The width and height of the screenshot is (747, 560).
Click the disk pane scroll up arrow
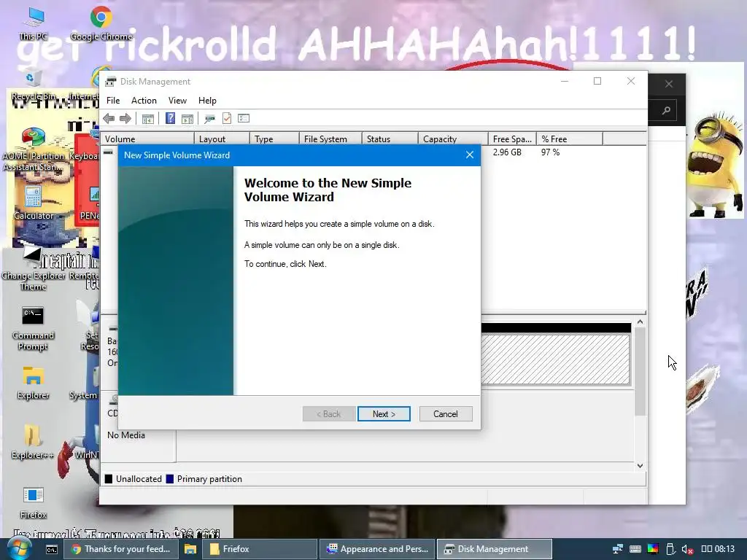(640, 322)
